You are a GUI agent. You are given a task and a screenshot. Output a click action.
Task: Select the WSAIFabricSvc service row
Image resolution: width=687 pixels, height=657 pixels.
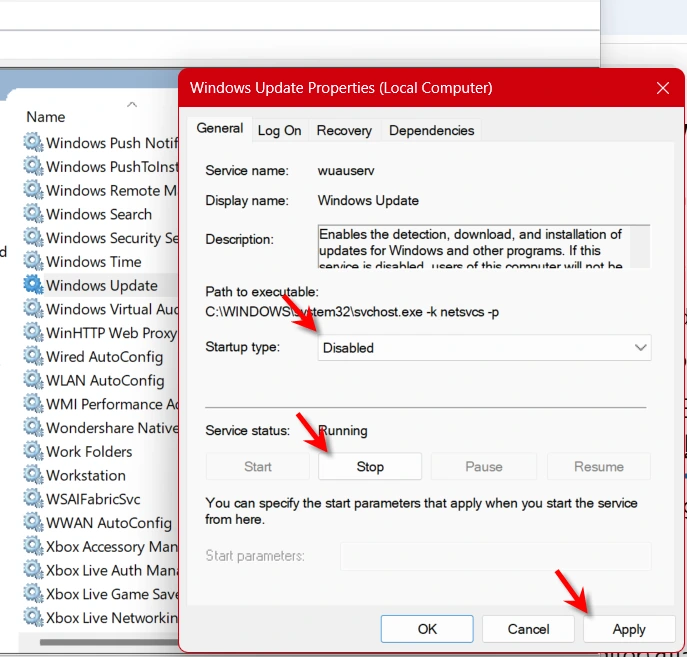(x=99, y=499)
